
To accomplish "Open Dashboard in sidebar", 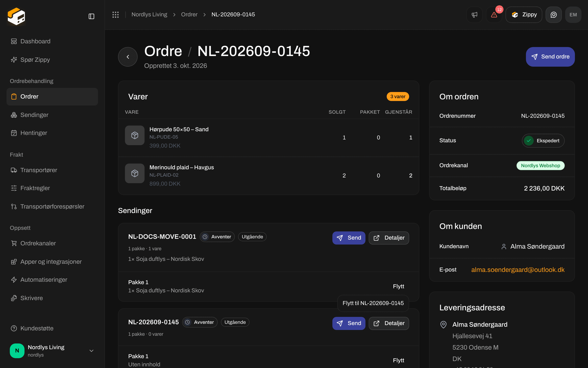I will tap(52, 41).
